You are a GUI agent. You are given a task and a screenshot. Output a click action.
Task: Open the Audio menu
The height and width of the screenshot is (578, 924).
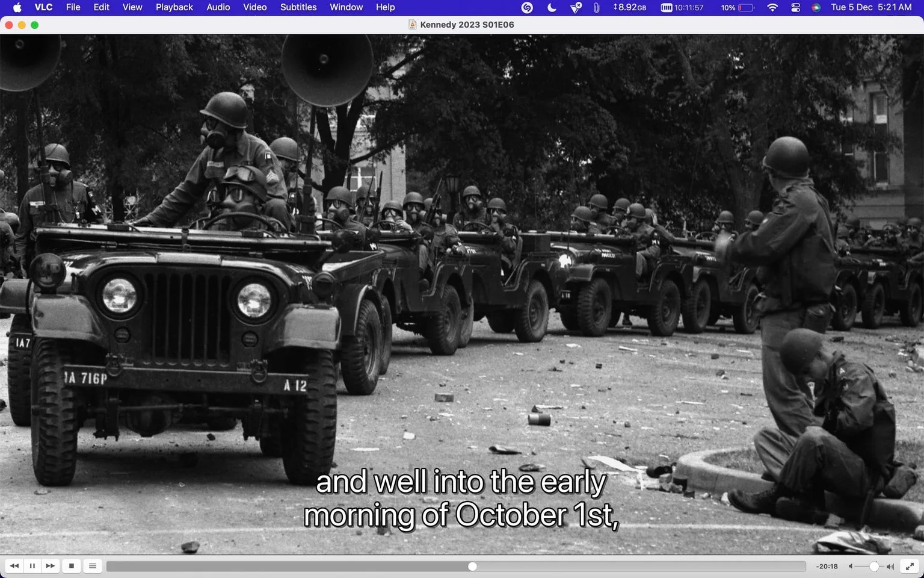click(x=218, y=7)
